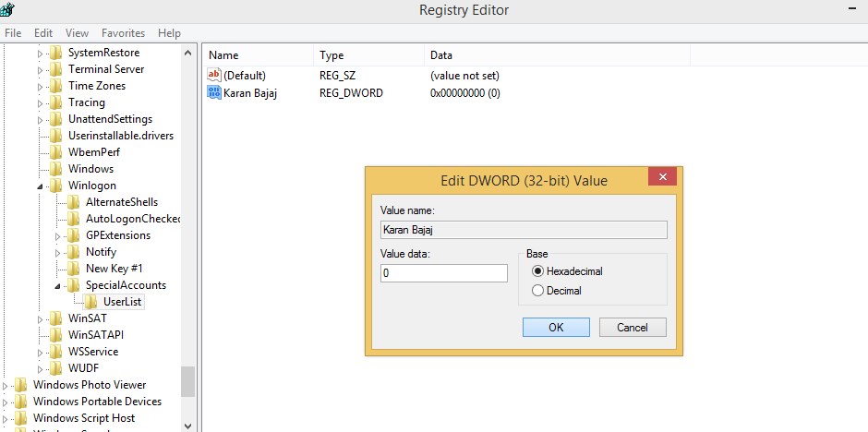Open the Edit menu
868x432 pixels.
[43, 33]
